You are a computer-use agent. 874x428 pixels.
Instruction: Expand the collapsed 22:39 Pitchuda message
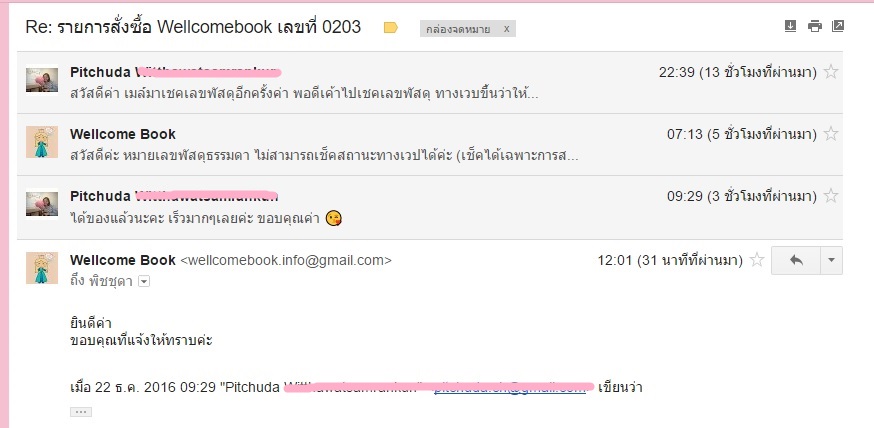pyautogui.click(x=430, y=82)
